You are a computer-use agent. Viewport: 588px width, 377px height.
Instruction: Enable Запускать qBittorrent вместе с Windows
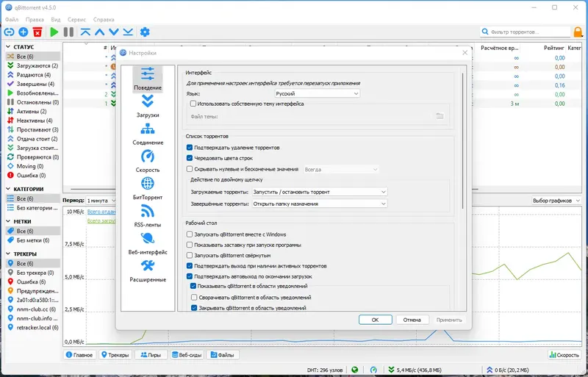pos(190,234)
